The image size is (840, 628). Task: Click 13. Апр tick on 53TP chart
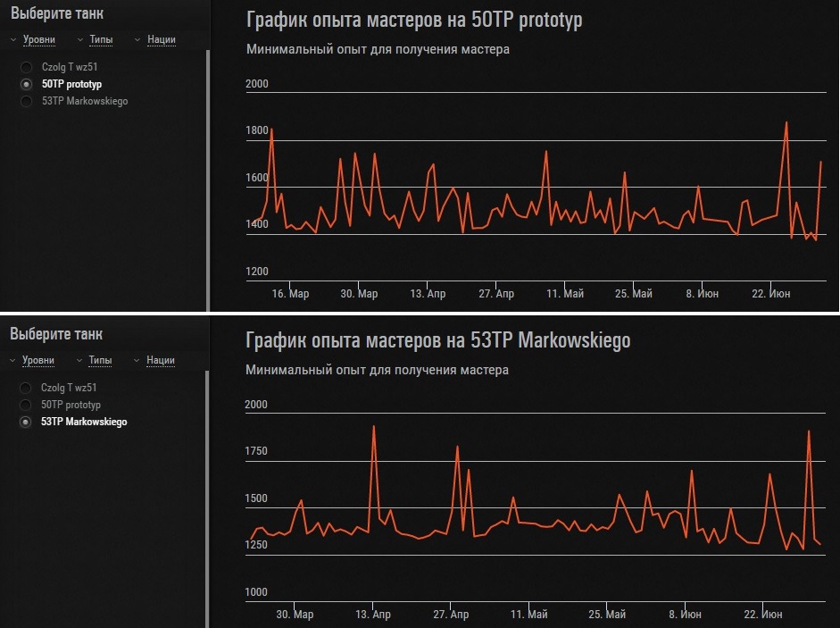[x=373, y=615]
